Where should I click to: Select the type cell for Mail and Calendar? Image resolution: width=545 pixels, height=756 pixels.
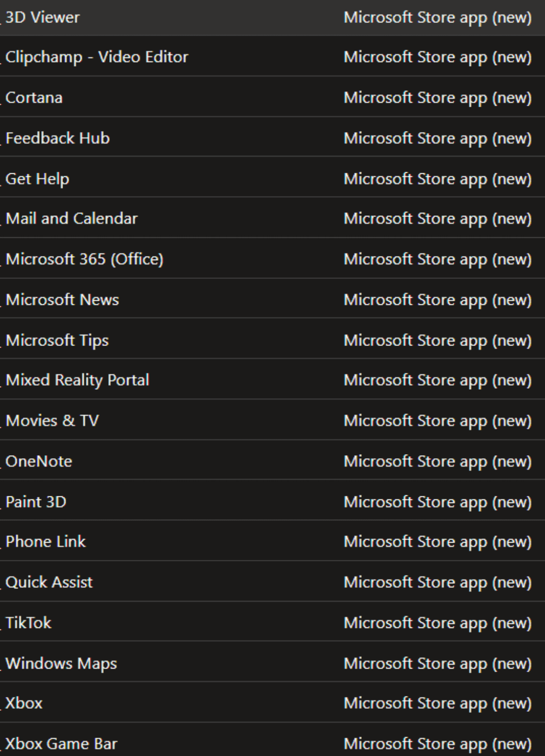point(438,219)
